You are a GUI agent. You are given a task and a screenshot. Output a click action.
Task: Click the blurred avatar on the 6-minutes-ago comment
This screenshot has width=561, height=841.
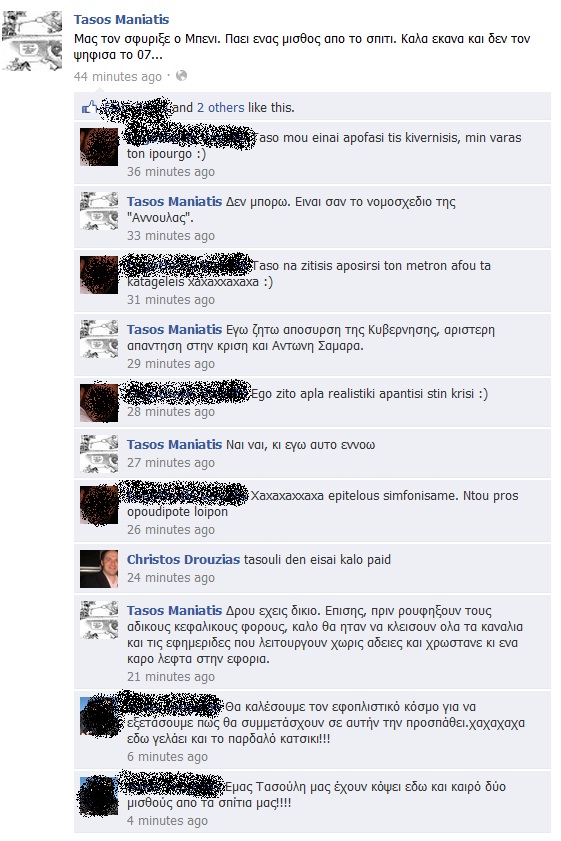point(99,715)
